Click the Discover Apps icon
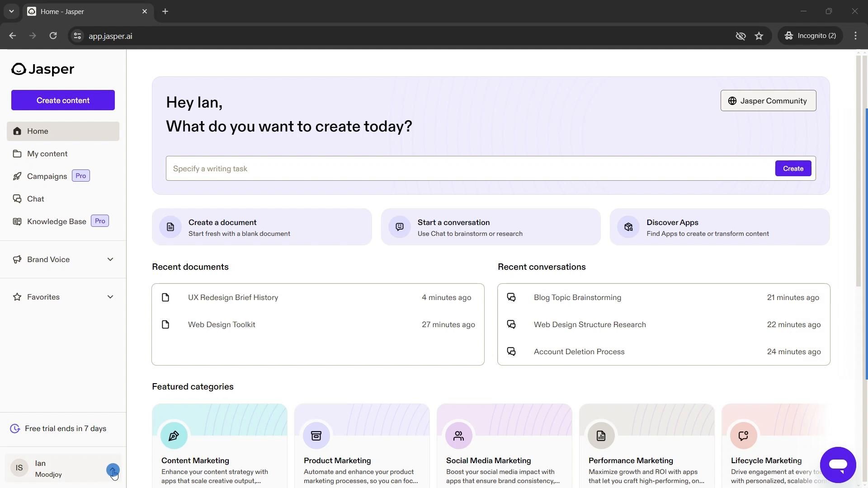The width and height of the screenshot is (868, 488). (x=628, y=226)
